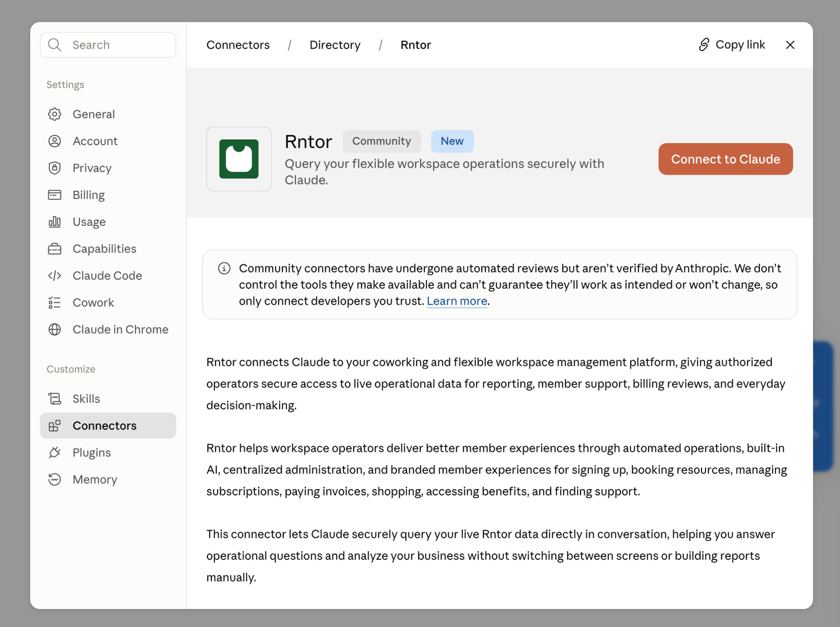Viewport: 840px width, 627px height.
Task: Open Capabilities settings
Action: tap(108, 249)
